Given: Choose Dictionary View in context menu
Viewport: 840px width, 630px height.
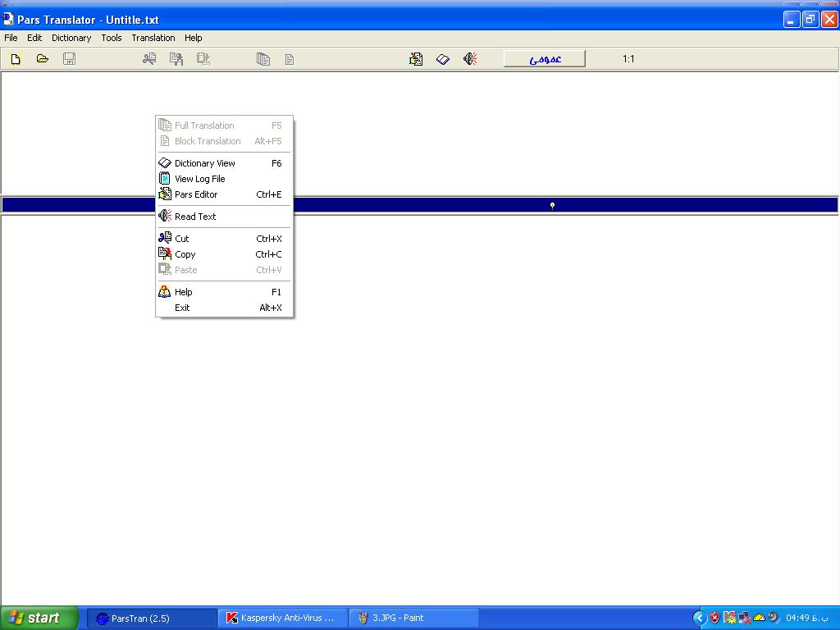Looking at the screenshot, I should coord(224,163).
